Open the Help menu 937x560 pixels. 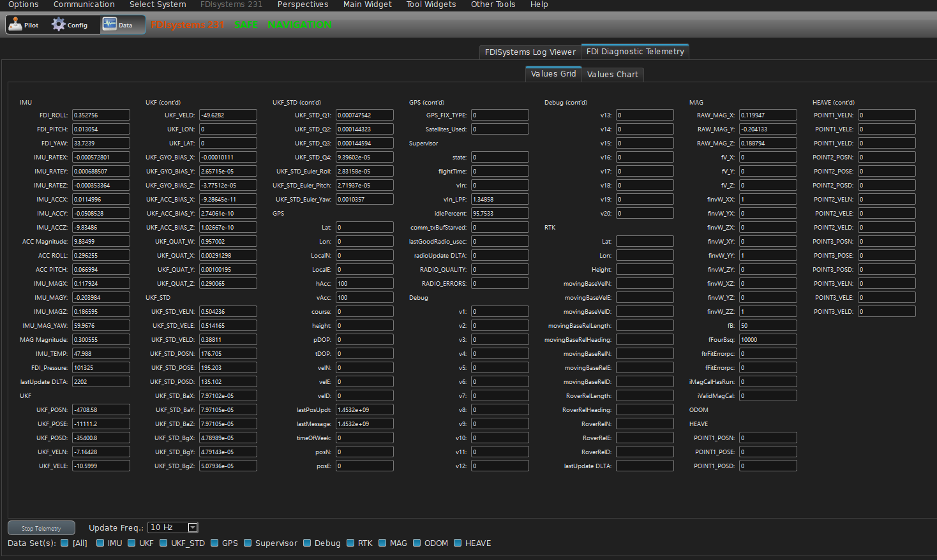(x=539, y=4)
